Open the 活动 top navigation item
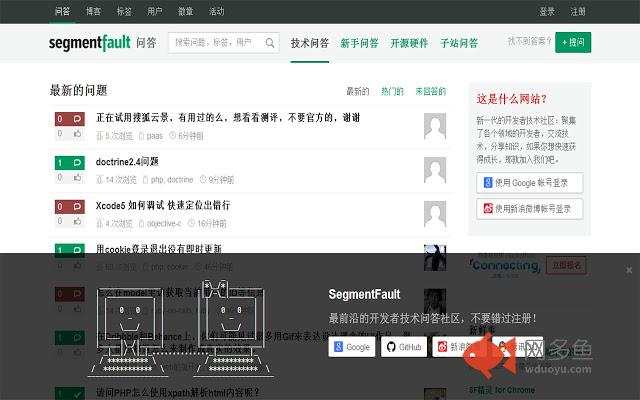This screenshot has width=640, height=400. (x=216, y=11)
